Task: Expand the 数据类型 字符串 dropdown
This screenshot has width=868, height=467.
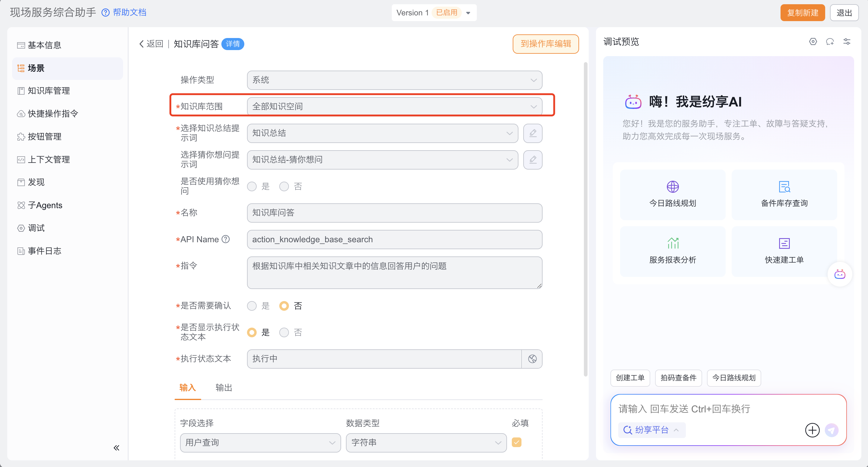Action: coord(426,443)
